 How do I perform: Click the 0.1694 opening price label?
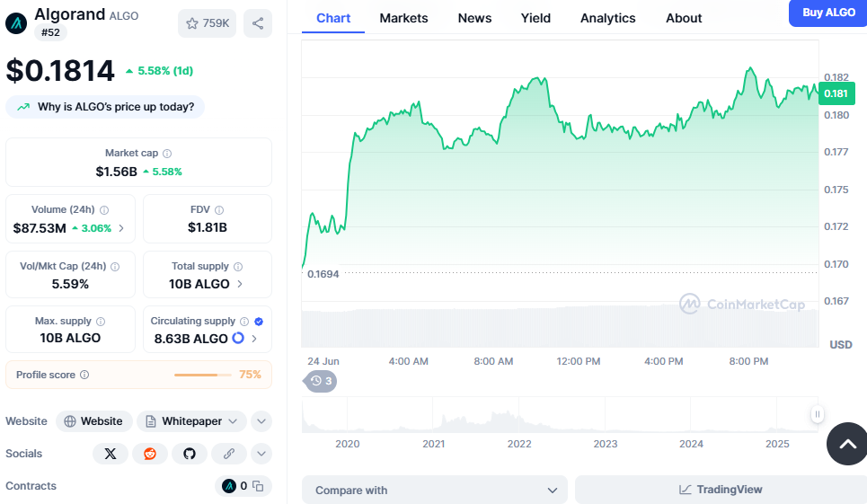(x=323, y=274)
